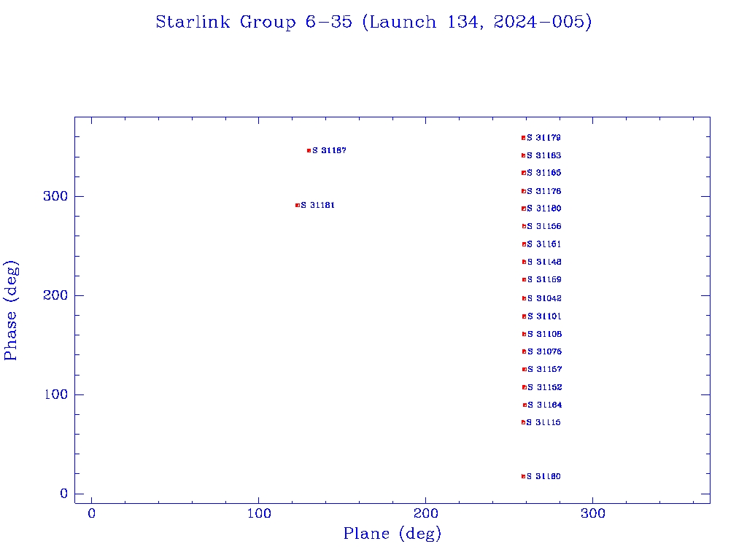747x560 pixels.
Task: Select the data marker for S 31115
Action: point(523,422)
